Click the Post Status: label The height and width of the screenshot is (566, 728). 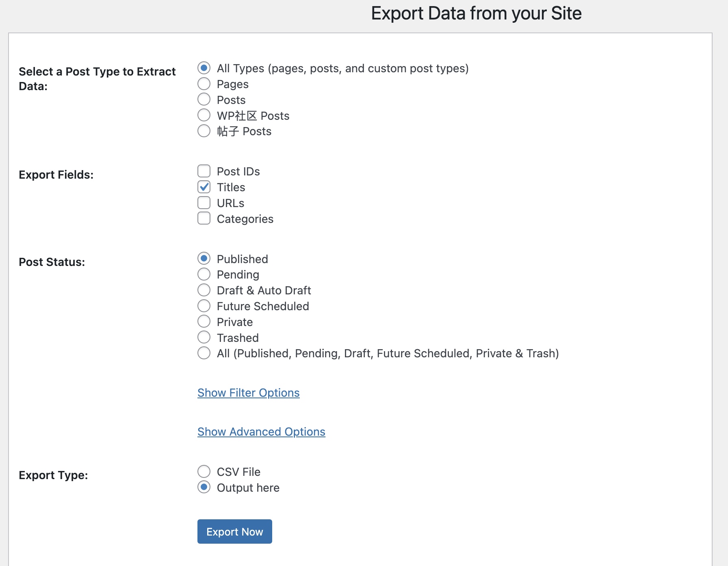pos(52,262)
